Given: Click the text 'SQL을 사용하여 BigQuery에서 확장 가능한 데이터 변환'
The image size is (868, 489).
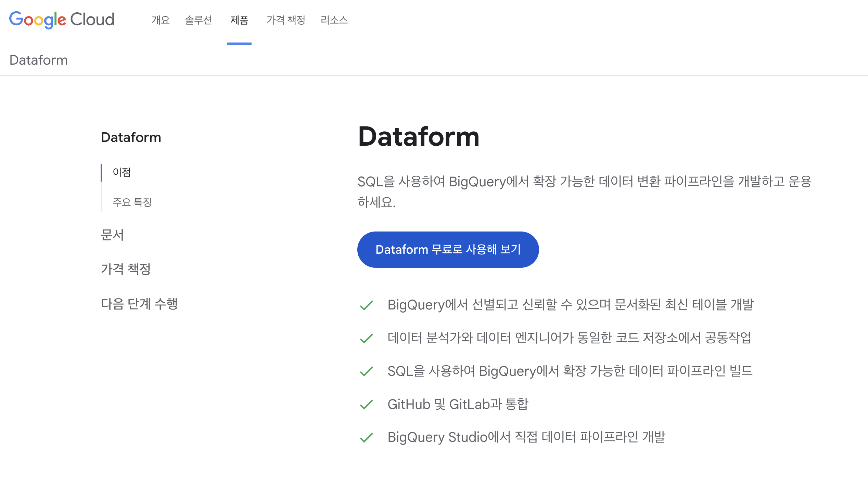Looking at the screenshot, I should tap(509, 181).
